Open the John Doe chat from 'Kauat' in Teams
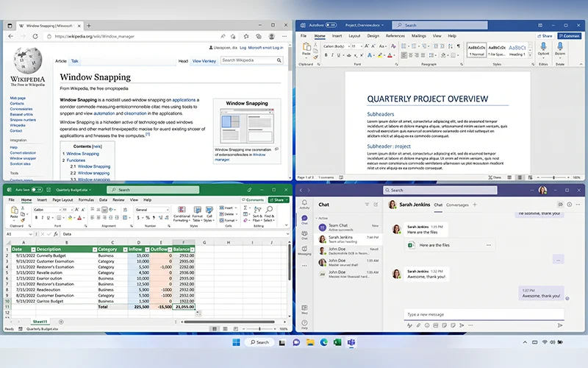 (x=349, y=251)
